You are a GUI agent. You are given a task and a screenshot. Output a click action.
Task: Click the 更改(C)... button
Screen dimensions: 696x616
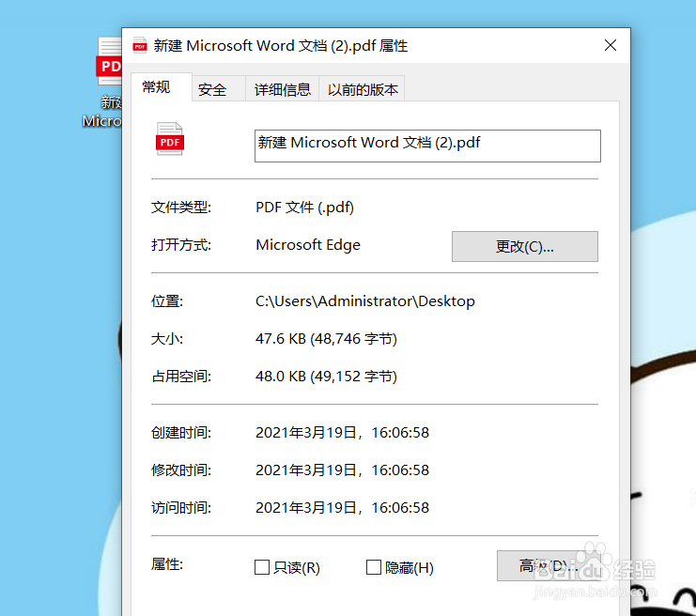coord(525,246)
